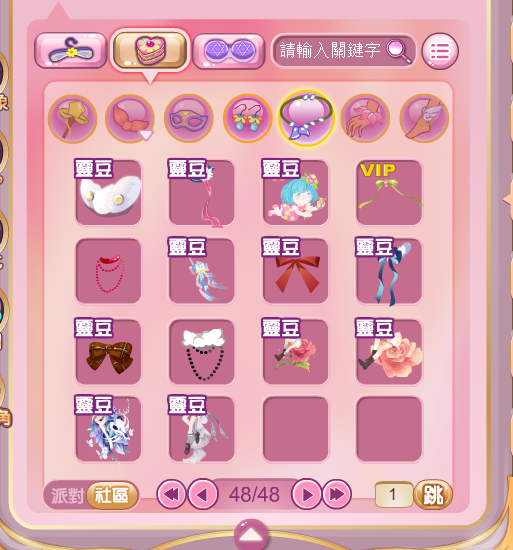Jump to the first page

171,494
